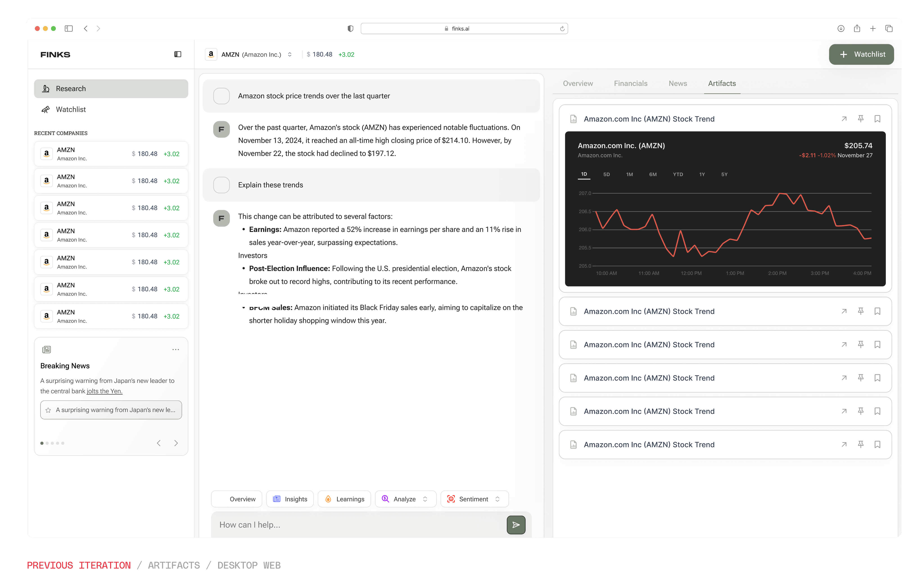Viewport: 922px width, 588px height.
Task: Select the 5D chart time range
Action: pos(606,174)
